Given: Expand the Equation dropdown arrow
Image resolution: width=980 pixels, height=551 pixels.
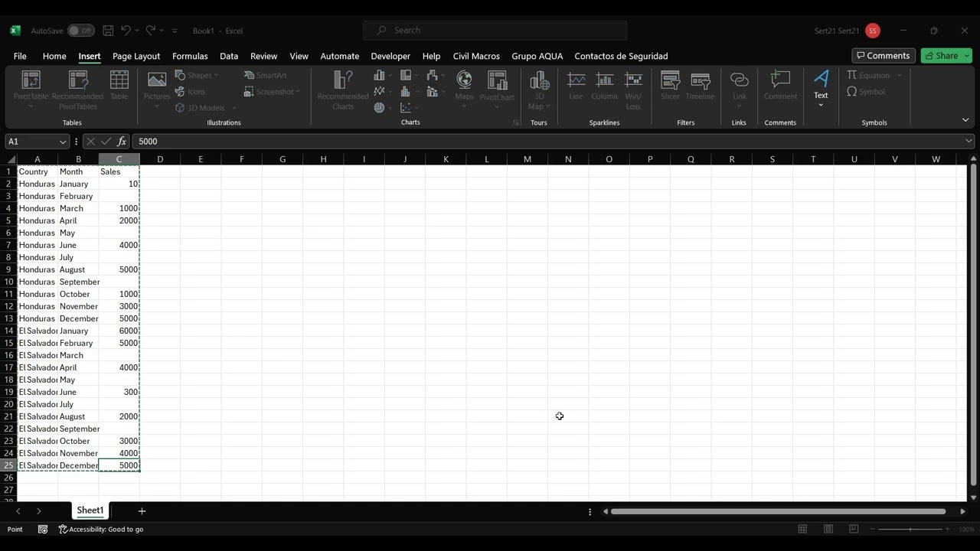Looking at the screenshot, I should click(899, 76).
